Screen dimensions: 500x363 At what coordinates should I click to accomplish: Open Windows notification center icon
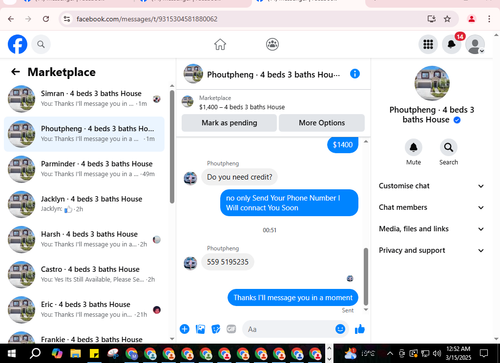pyautogui.click(x=484, y=353)
